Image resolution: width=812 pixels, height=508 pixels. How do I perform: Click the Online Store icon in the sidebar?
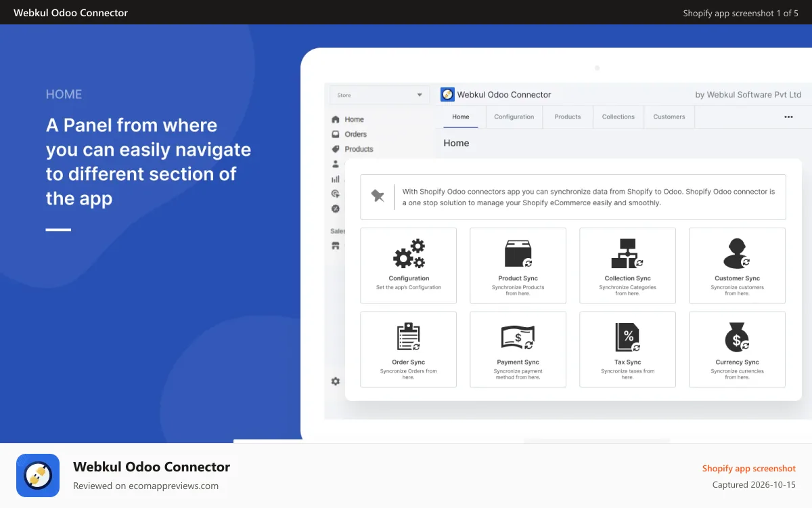[335, 246]
